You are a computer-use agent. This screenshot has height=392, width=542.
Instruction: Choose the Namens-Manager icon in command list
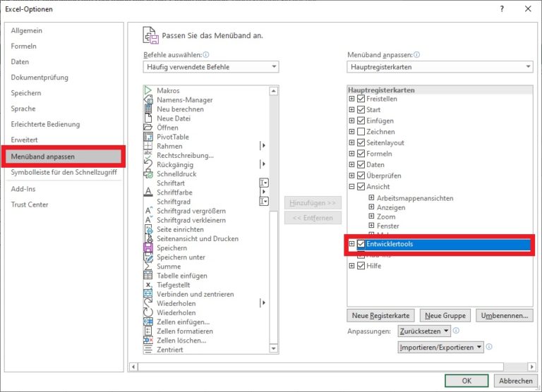148,100
